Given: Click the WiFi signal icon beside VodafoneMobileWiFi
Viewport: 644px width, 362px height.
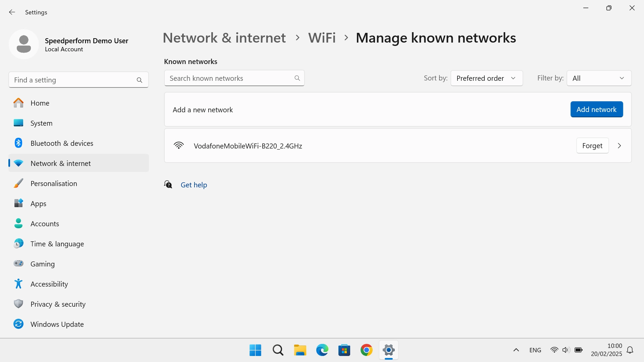Looking at the screenshot, I should pos(179,145).
